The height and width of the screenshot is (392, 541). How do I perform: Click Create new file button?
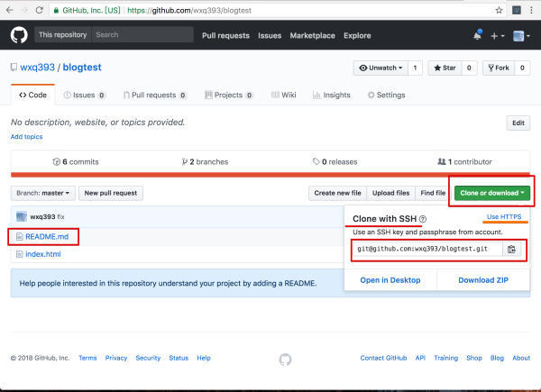[x=337, y=193]
